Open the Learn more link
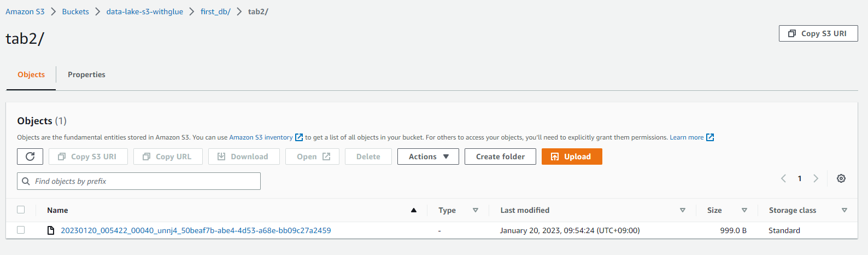Screen dimensions: 868x255 coord(687,137)
